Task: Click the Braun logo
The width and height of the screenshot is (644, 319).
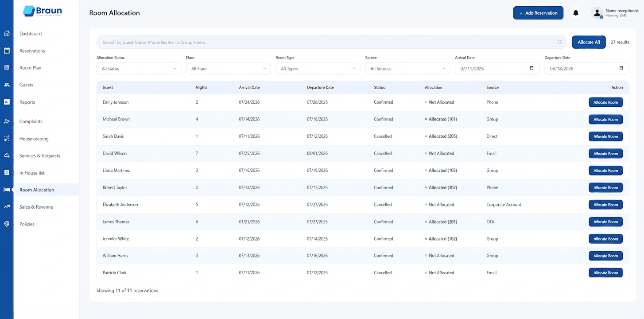Action: click(43, 11)
